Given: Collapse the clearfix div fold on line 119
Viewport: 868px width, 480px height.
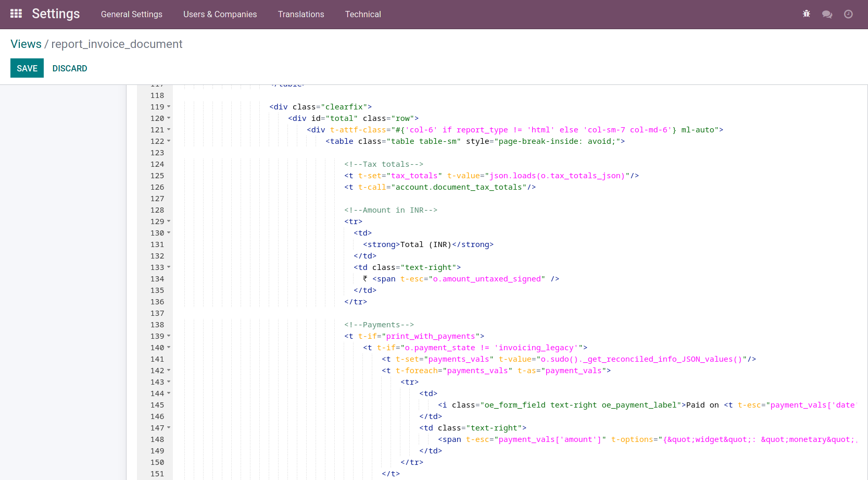Looking at the screenshot, I should click(x=168, y=107).
